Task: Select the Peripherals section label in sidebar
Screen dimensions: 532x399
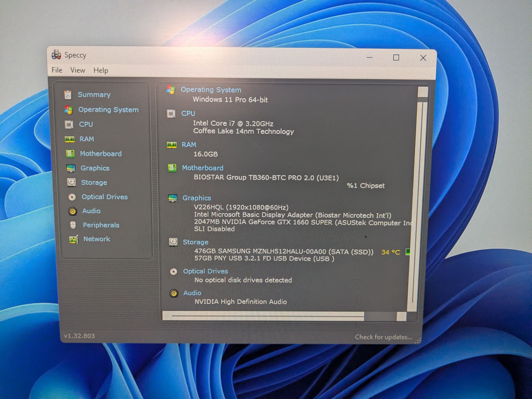Action: 101,225
